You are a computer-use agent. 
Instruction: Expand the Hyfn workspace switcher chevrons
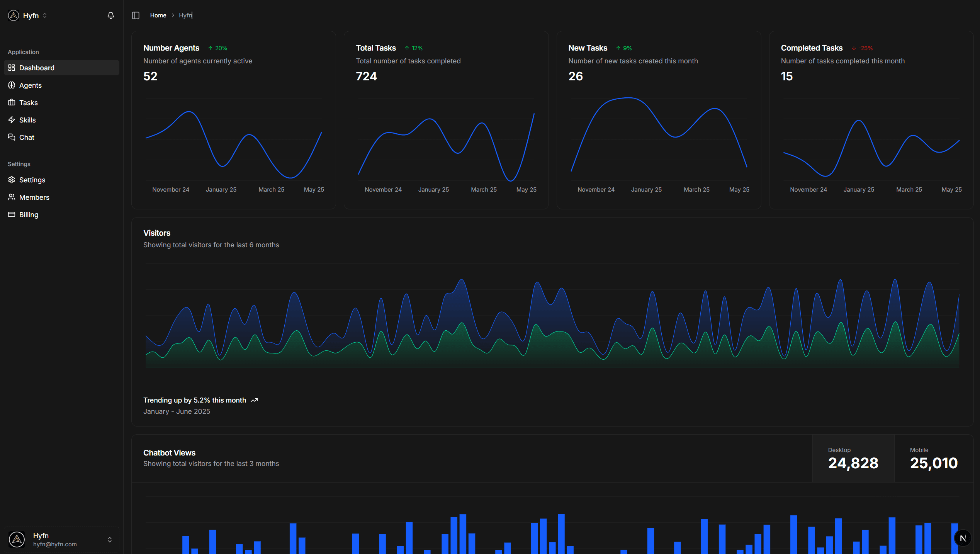point(45,15)
